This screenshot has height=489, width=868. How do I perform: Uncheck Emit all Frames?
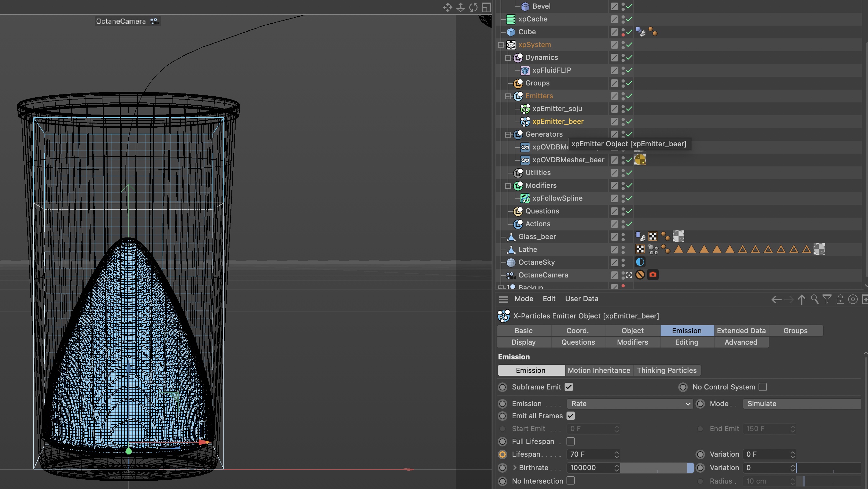[x=570, y=415]
